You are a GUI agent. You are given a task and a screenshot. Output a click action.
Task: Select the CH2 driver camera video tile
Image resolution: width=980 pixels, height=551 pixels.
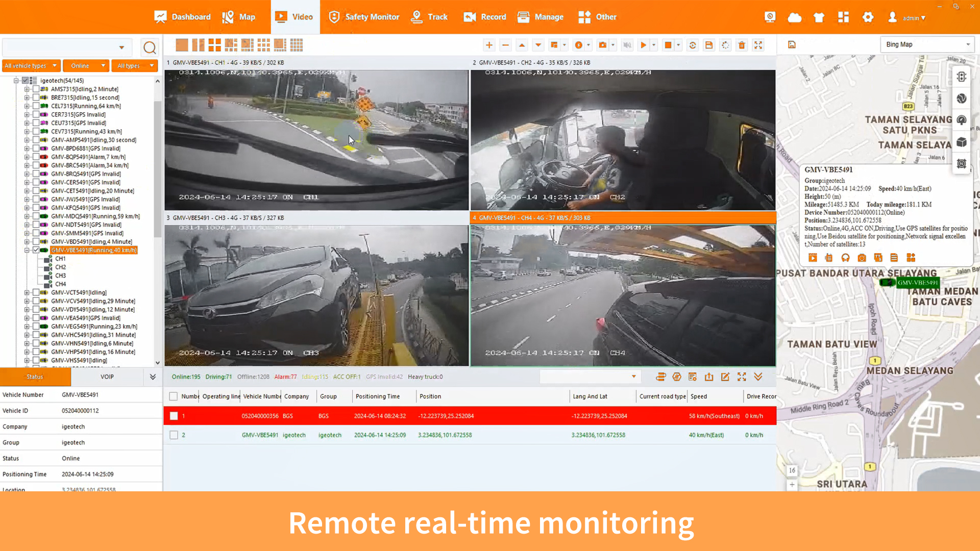point(623,140)
